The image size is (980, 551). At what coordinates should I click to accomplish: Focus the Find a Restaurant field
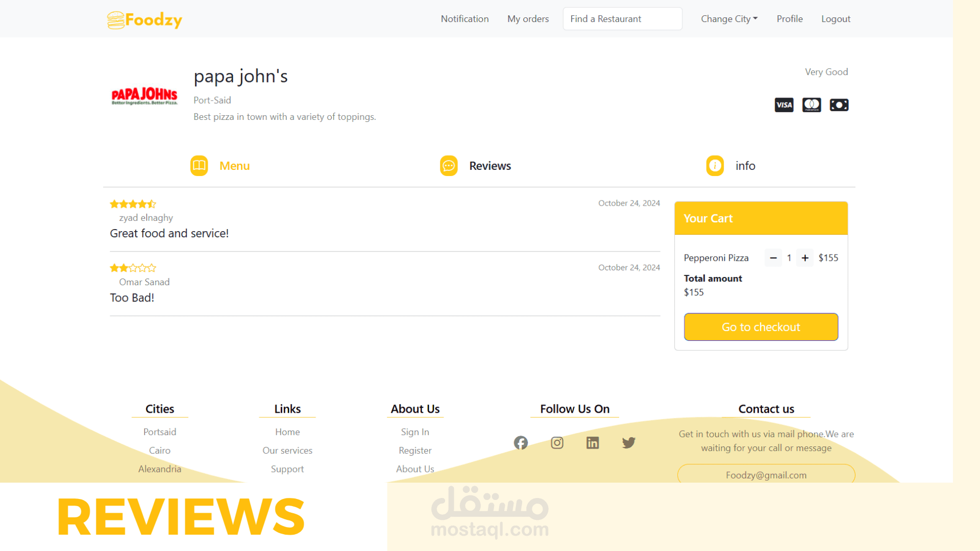pos(622,19)
